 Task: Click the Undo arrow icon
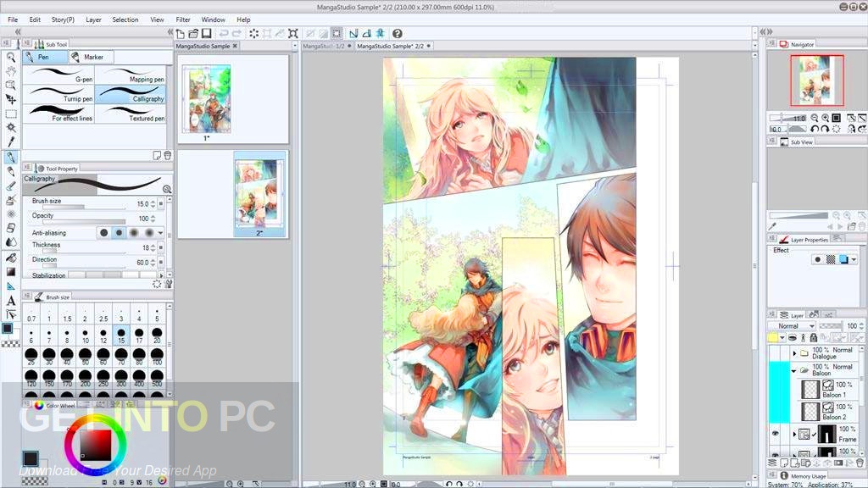point(224,34)
